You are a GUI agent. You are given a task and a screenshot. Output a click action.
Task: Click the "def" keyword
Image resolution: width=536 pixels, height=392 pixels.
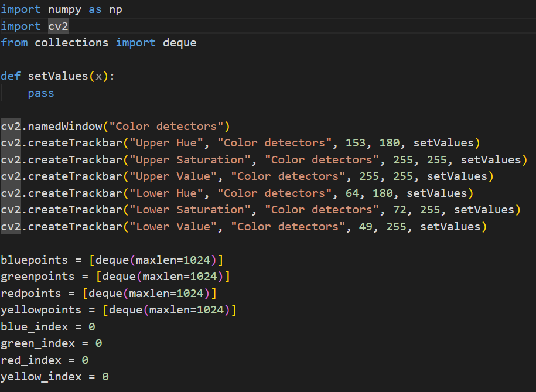coord(11,76)
